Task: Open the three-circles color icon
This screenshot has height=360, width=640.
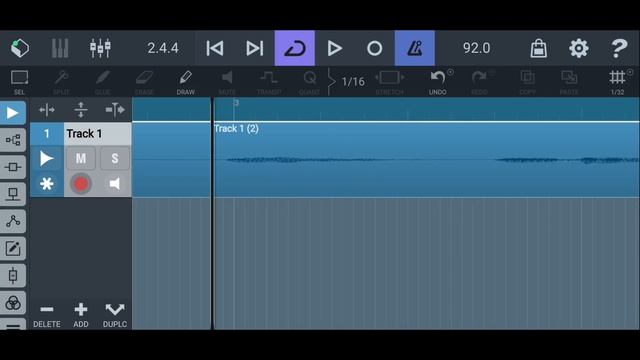Action: (x=13, y=303)
